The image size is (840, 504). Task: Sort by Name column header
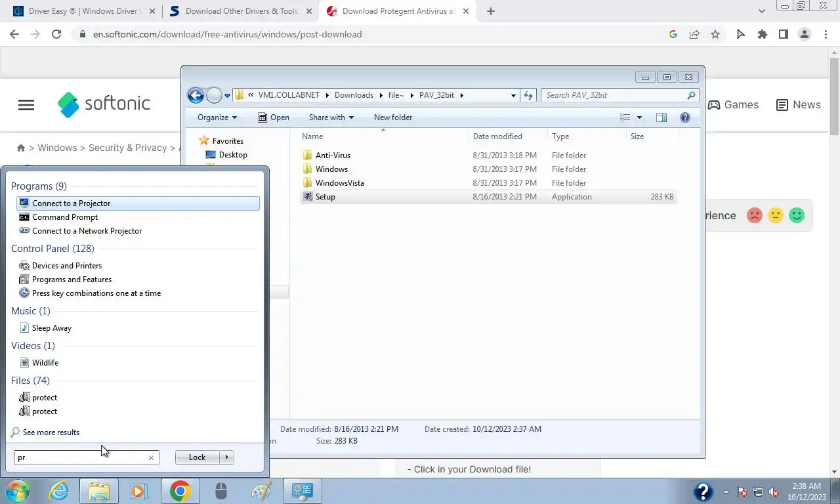point(384,136)
